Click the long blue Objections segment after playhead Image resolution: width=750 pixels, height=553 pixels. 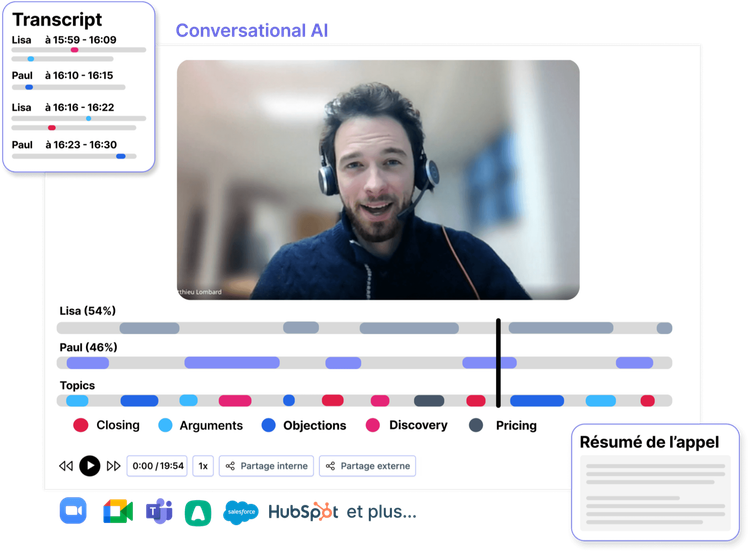537,400
